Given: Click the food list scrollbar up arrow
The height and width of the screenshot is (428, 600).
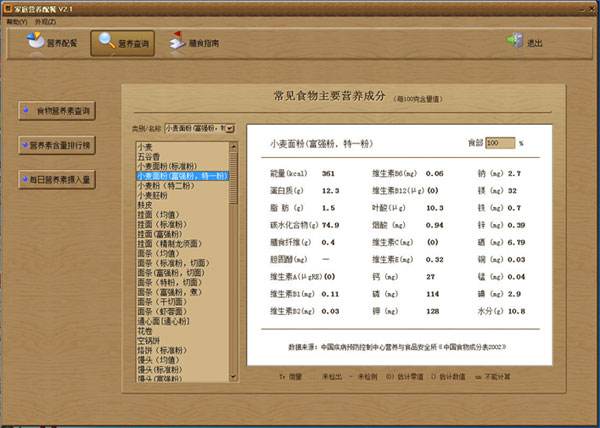Looking at the screenshot, I should [x=234, y=144].
